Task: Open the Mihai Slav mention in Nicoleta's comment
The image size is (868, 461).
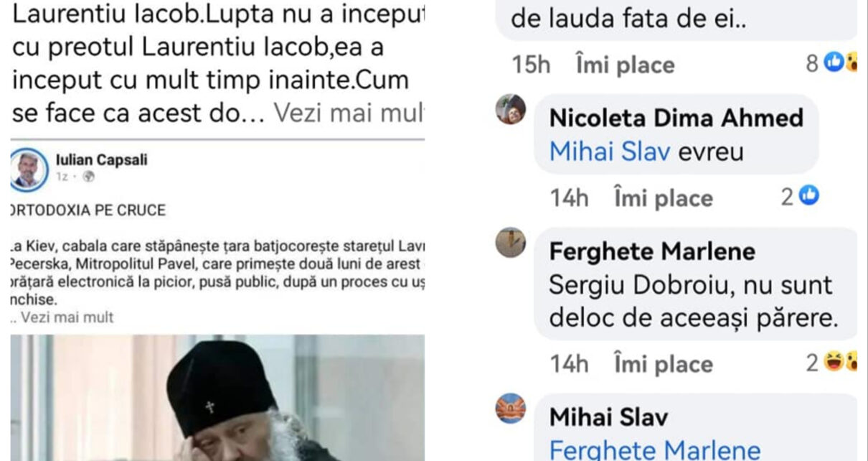Action: pyautogui.click(x=609, y=152)
